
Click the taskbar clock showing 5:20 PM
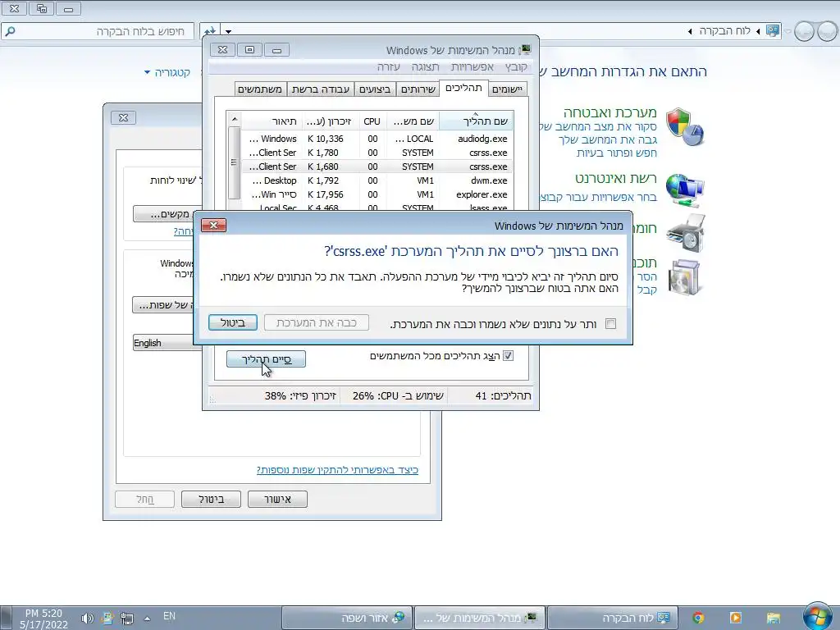click(44, 619)
